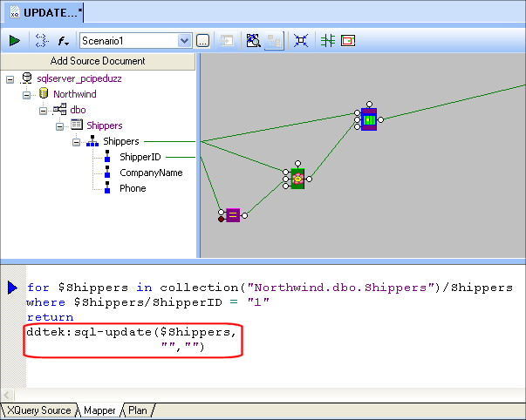The width and height of the screenshot is (526, 420).
Task: Select the blue striped function block
Action: (369, 119)
